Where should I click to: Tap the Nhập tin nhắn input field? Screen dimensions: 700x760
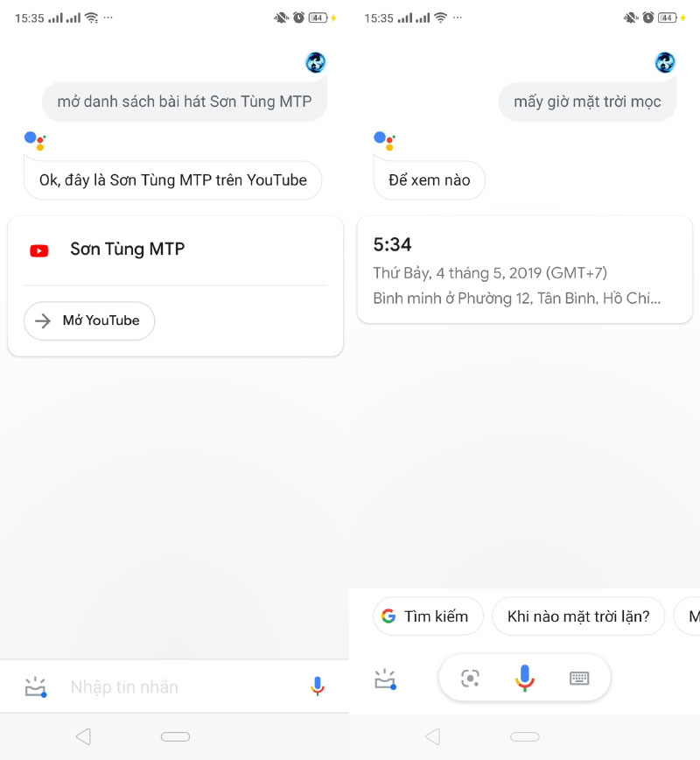124,686
